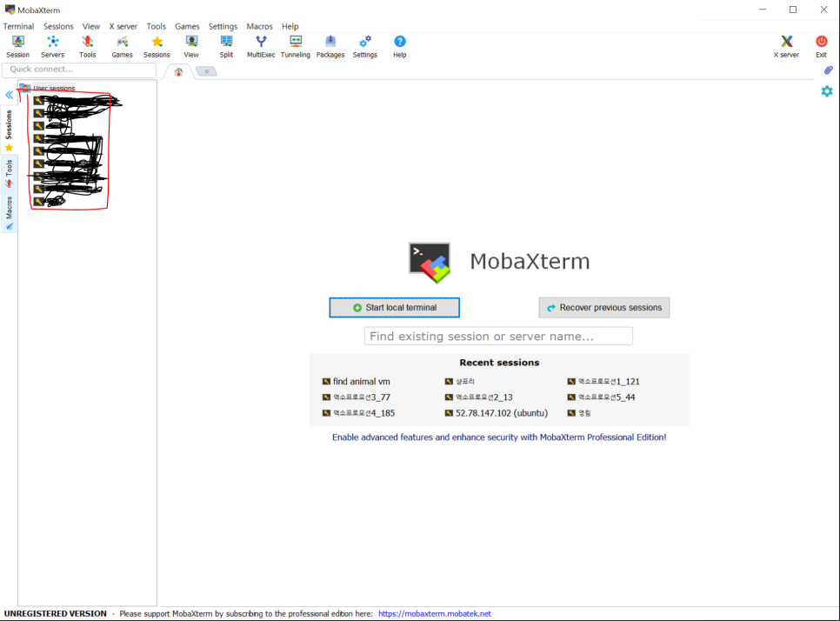
Task: Toggle the X server icon
Action: [x=786, y=47]
